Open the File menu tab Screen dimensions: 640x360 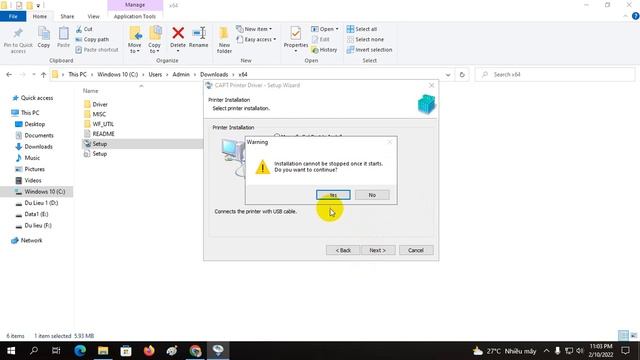click(13, 16)
